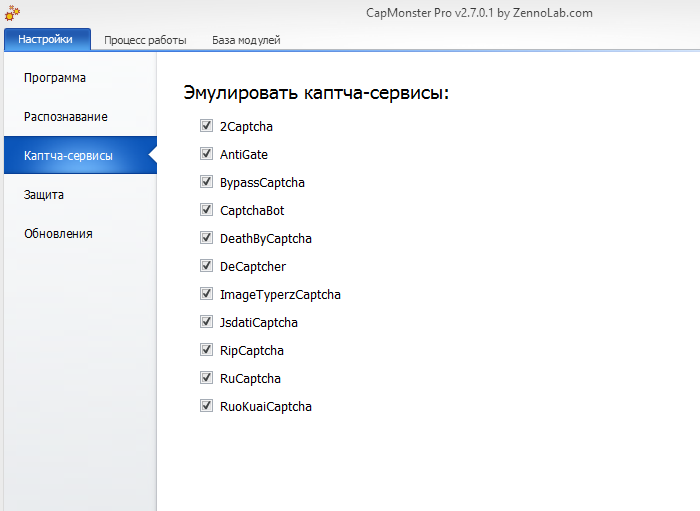
Task: Click the ImageTyperzCaptcha label text
Action: [x=280, y=295]
